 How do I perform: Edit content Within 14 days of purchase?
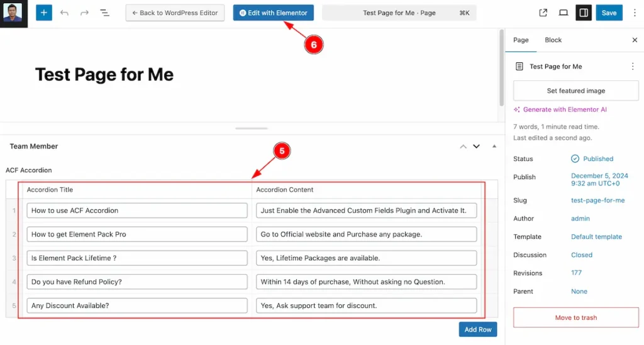pyautogui.click(x=367, y=282)
